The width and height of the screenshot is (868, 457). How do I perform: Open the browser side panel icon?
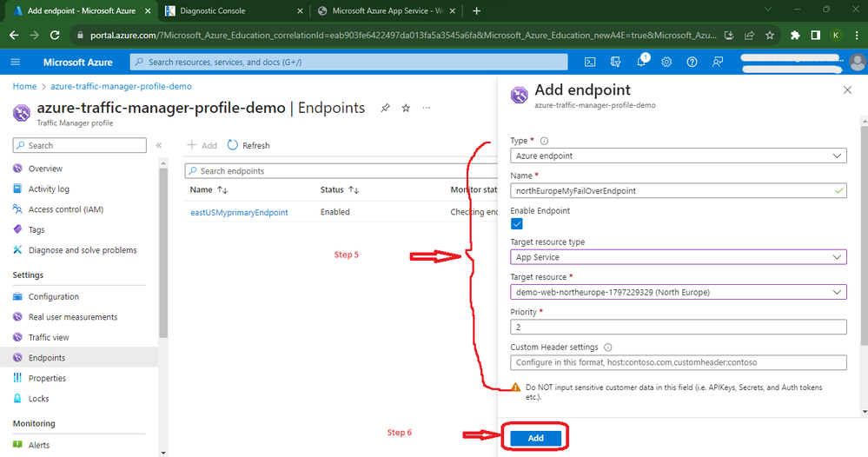[815, 35]
